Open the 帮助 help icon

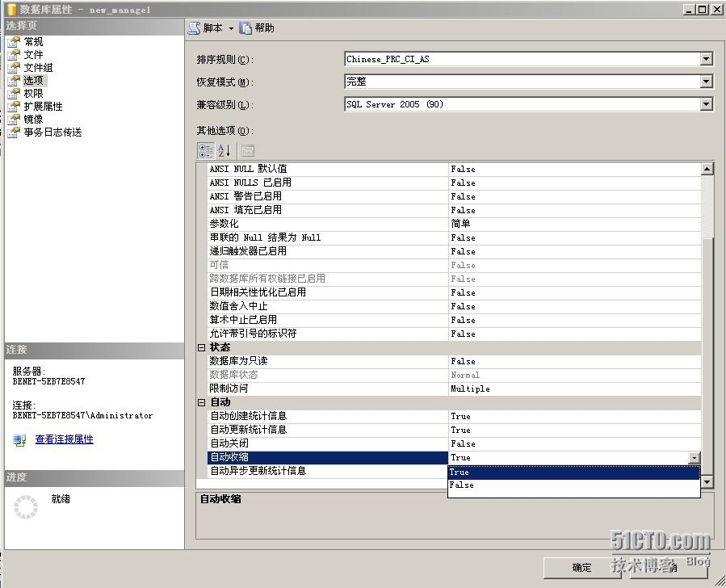(245, 28)
